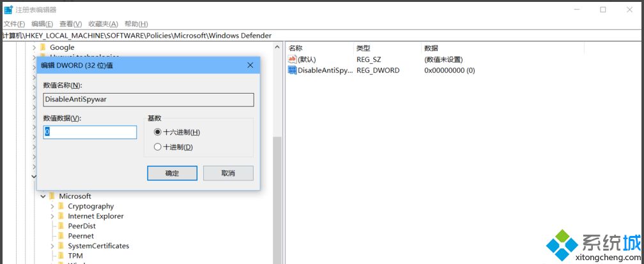The width and height of the screenshot is (644, 264).
Task: Close the Edit DWORD dialog with X
Action: tap(250, 65)
